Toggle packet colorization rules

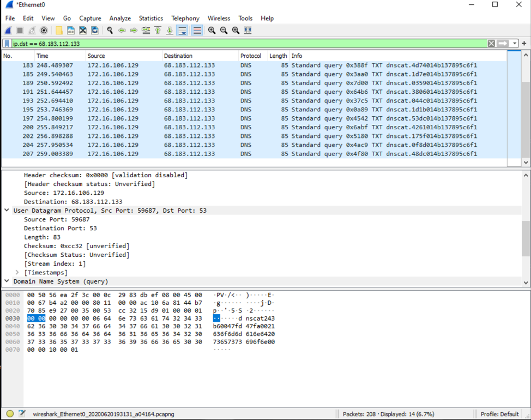197,31
